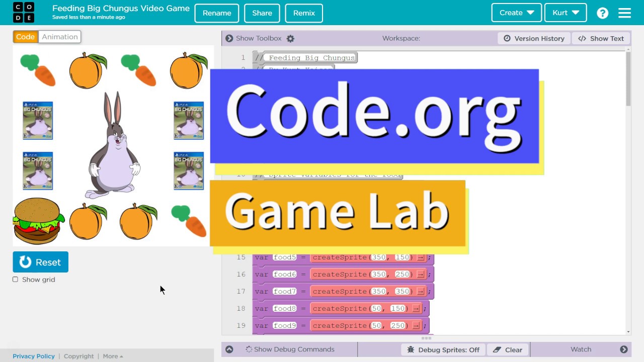644x362 pixels.
Task: Open food9 createSprite block dropdown arrow
Action: point(416,326)
